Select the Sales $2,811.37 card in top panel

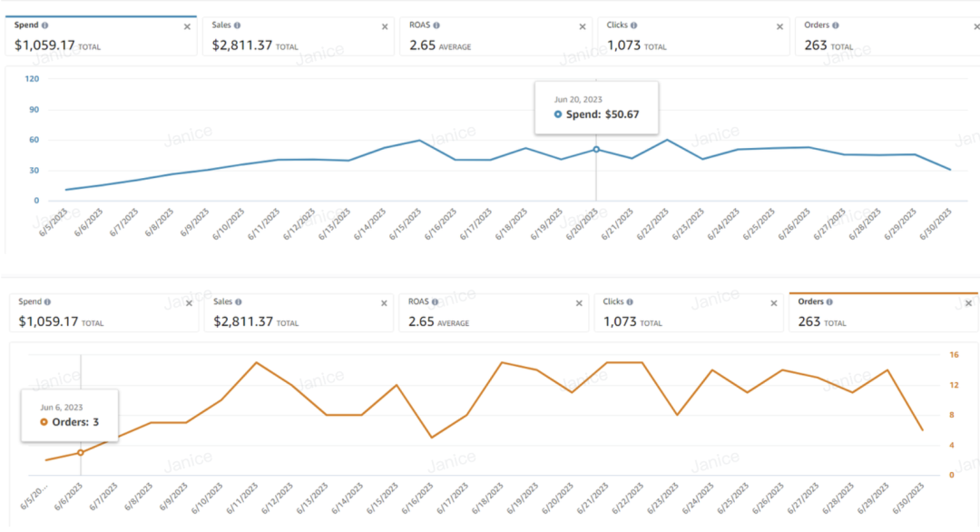click(299, 36)
